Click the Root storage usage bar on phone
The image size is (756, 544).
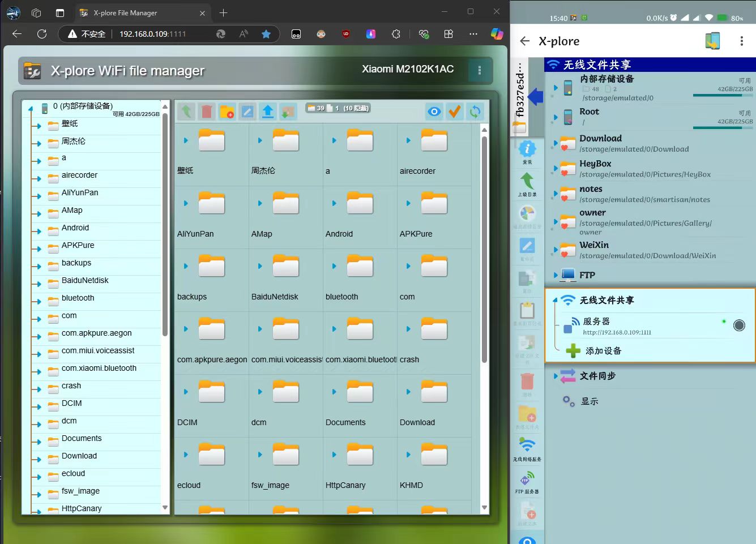pos(723,127)
